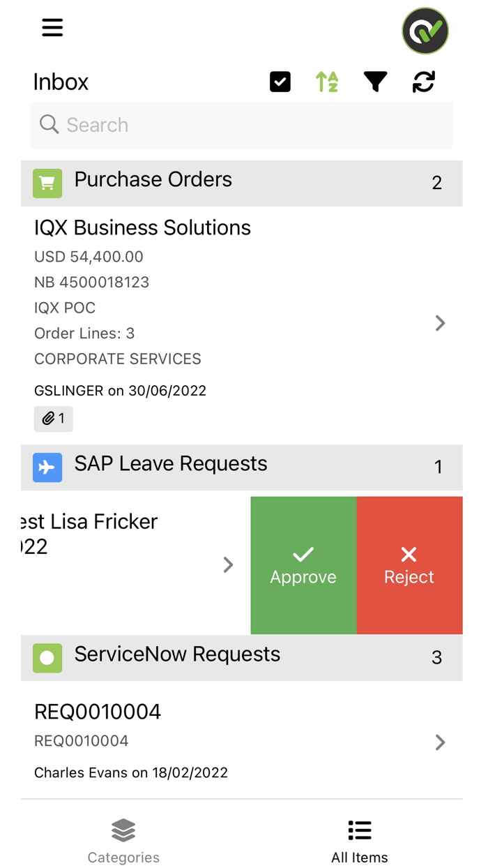Open Lisa Fricker request detail chevron

(x=228, y=565)
